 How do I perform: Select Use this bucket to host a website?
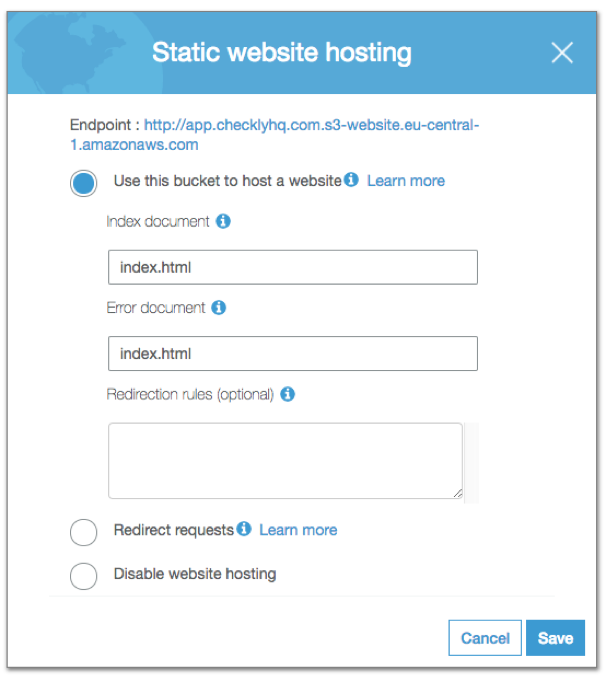pyautogui.click(x=84, y=183)
